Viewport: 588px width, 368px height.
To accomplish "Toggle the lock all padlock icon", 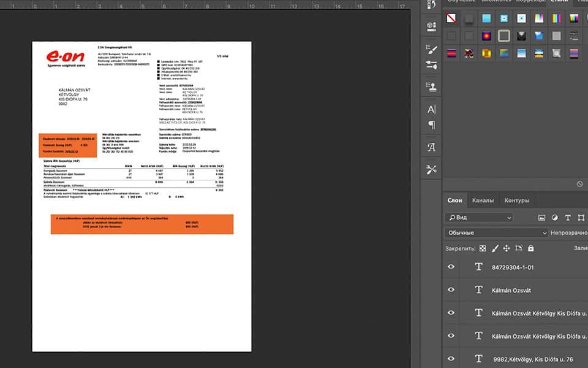I will click(x=530, y=248).
